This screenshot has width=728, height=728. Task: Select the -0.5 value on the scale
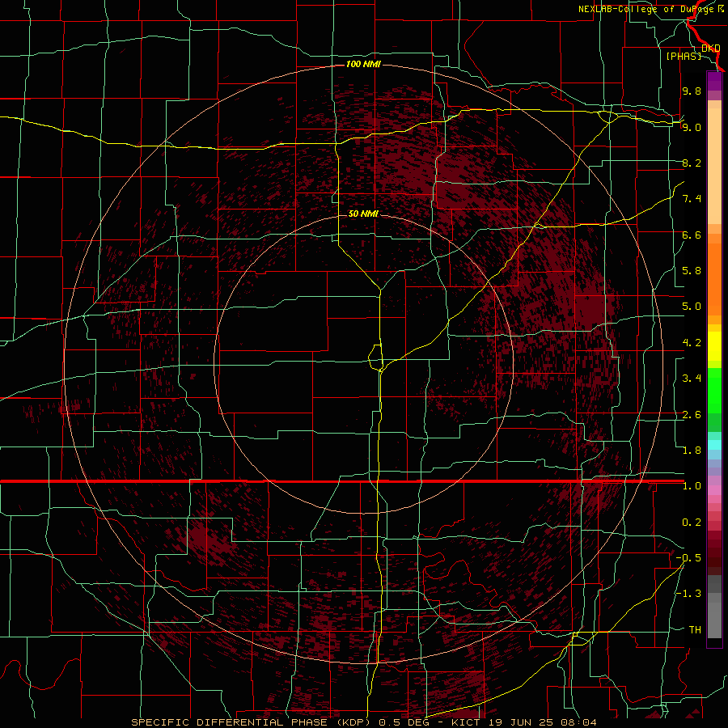pos(688,558)
